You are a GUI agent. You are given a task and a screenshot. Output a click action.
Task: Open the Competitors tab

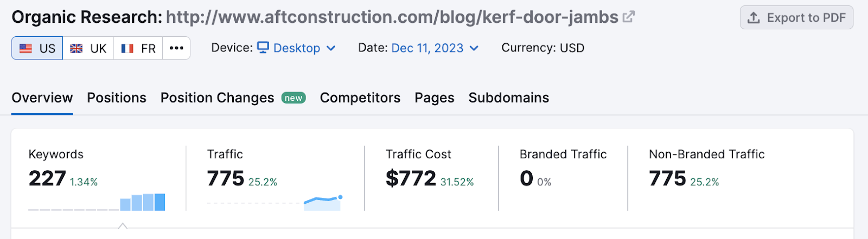pos(360,98)
